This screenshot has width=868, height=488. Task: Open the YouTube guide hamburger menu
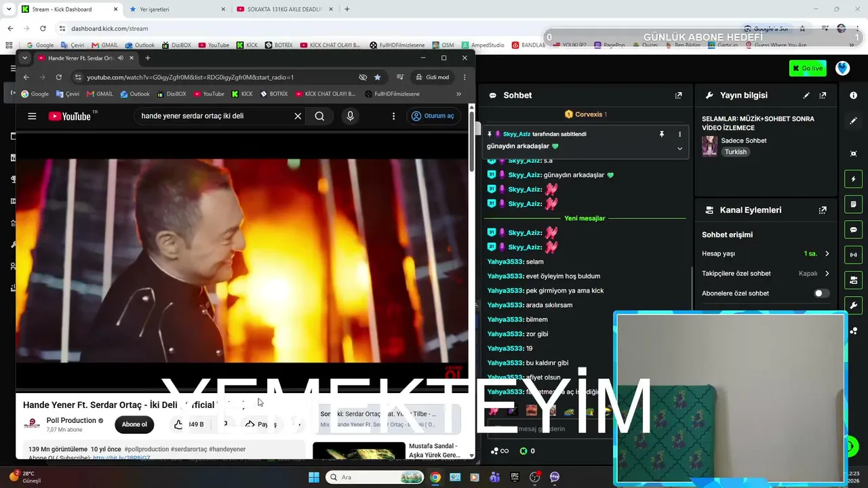[x=32, y=116]
